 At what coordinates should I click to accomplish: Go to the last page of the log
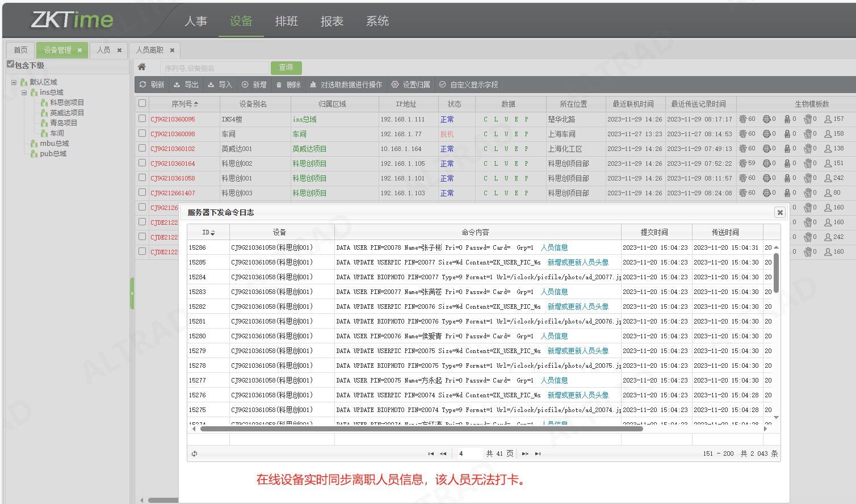538,453
